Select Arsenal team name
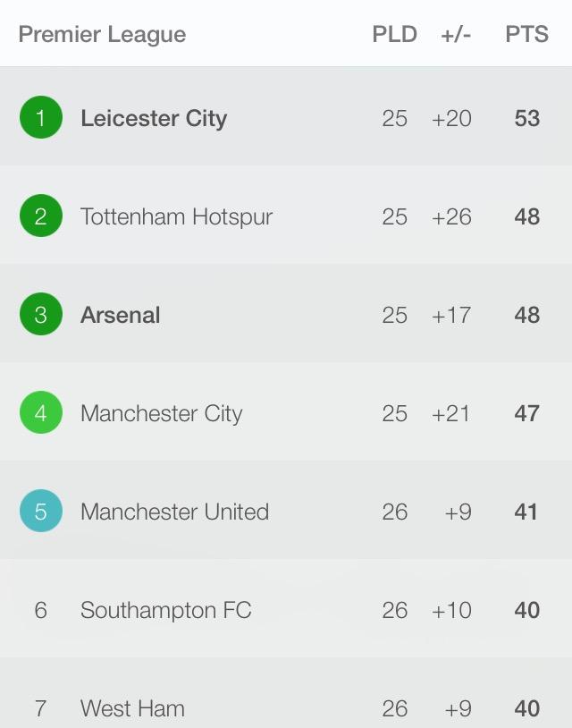This screenshot has width=572, height=728. [x=121, y=315]
